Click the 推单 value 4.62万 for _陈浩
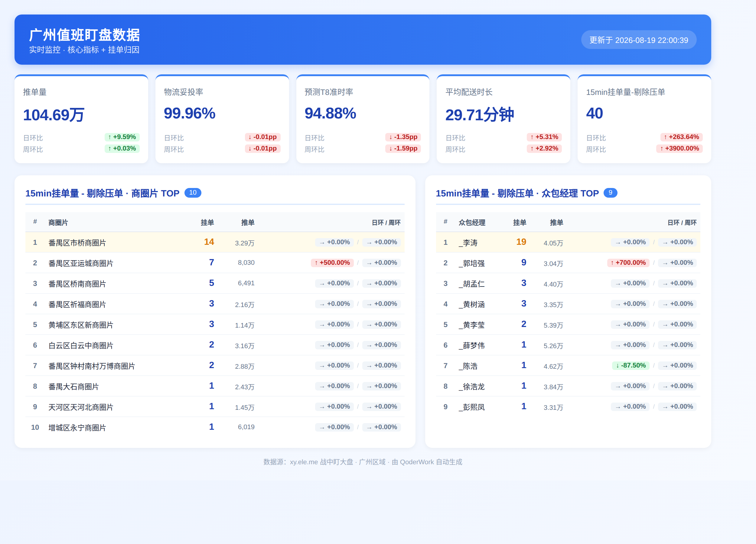The width and height of the screenshot is (756, 544). tap(553, 366)
